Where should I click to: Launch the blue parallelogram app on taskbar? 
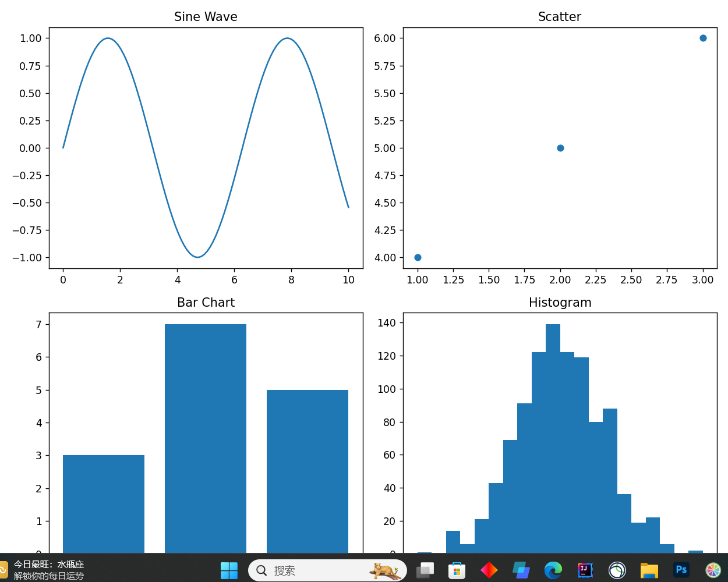pyautogui.click(x=521, y=570)
